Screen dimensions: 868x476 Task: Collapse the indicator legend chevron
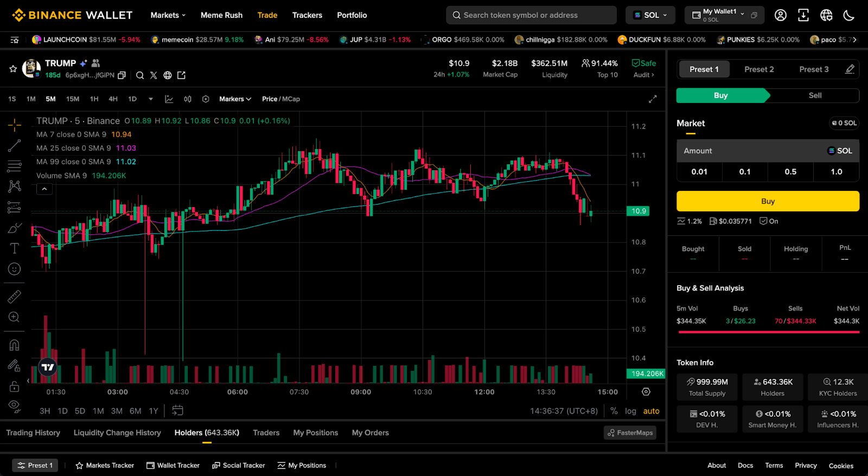pos(44,189)
